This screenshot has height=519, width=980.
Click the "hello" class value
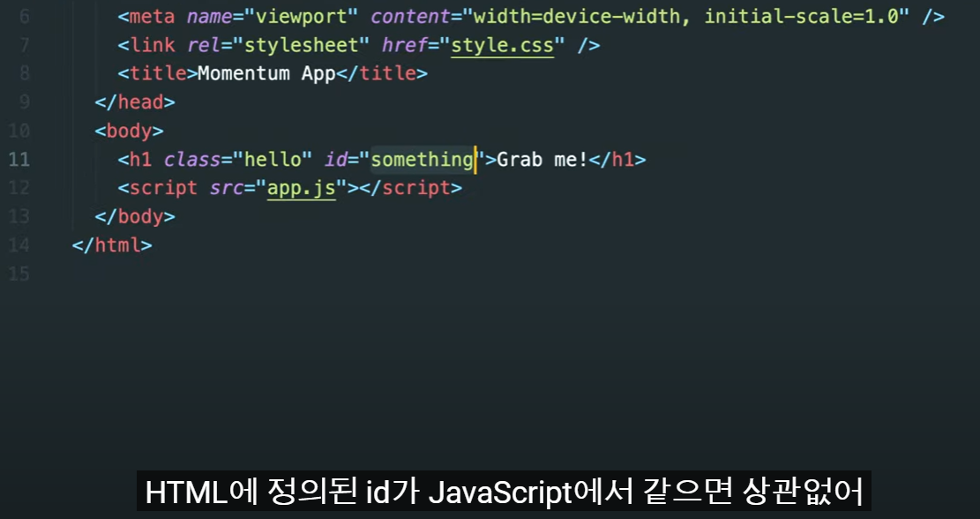point(273,160)
